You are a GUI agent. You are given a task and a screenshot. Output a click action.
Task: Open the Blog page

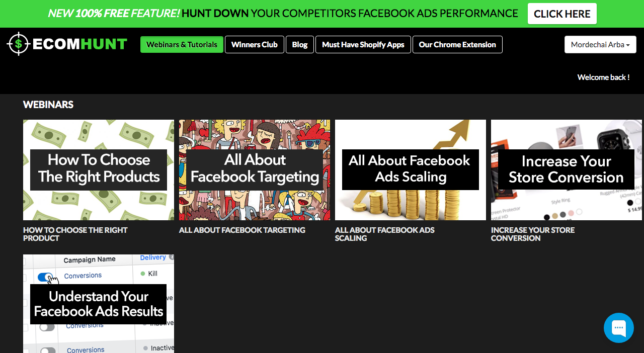(x=300, y=44)
